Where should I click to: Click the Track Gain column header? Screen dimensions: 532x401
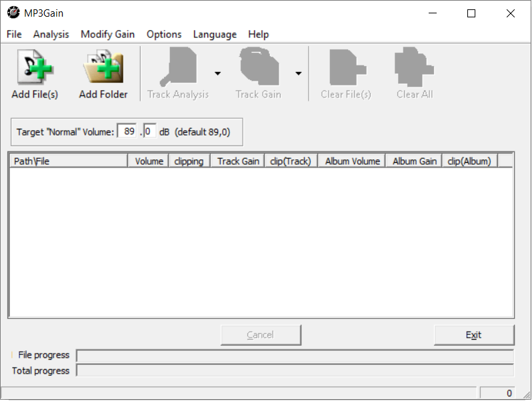pos(238,161)
